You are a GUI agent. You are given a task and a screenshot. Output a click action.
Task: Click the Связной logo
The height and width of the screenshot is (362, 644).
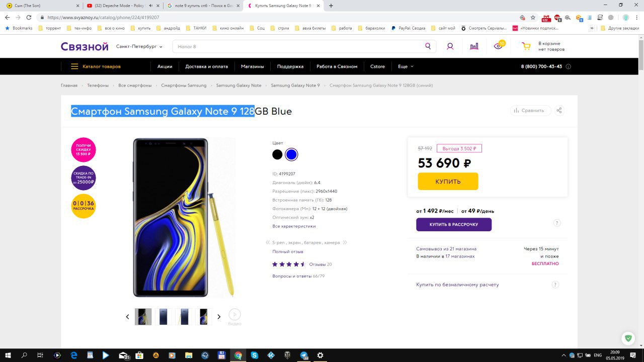85,46
